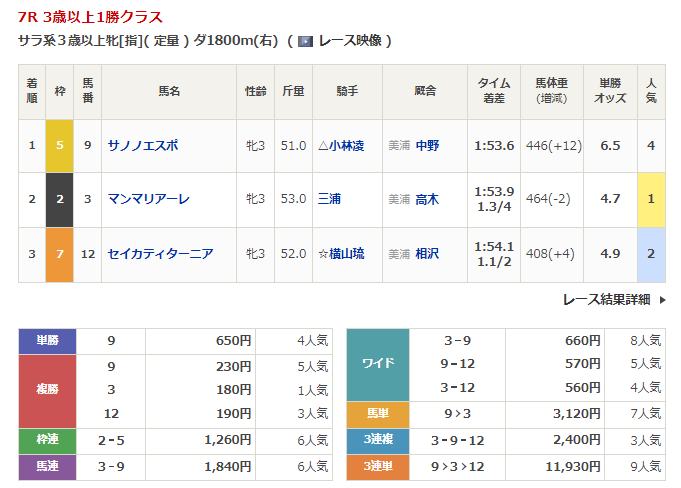Open the レース結果詳細 full results link
This screenshot has height=488, width=681.
click(x=606, y=299)
